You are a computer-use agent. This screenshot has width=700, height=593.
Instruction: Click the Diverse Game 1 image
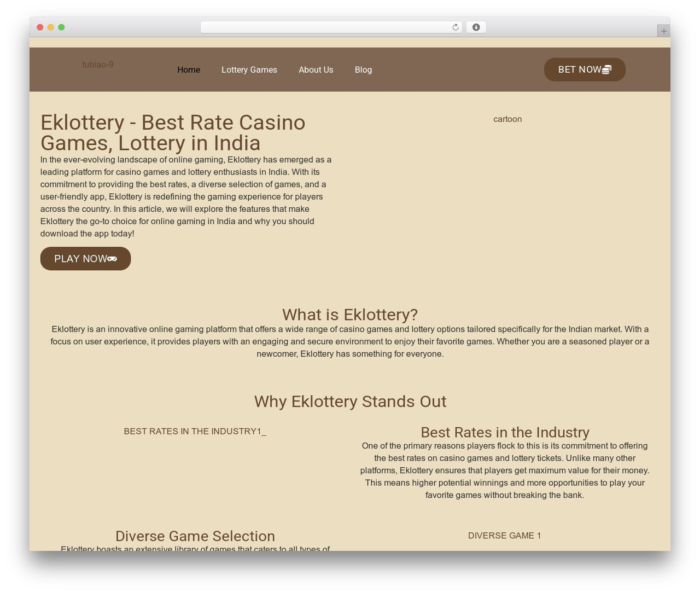pos(504,536)
